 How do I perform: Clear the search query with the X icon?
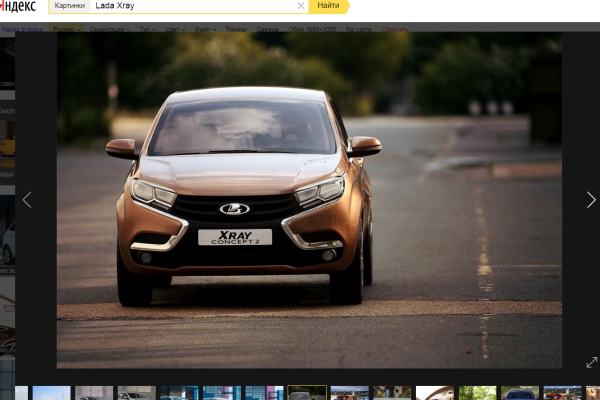click(301, 6)
